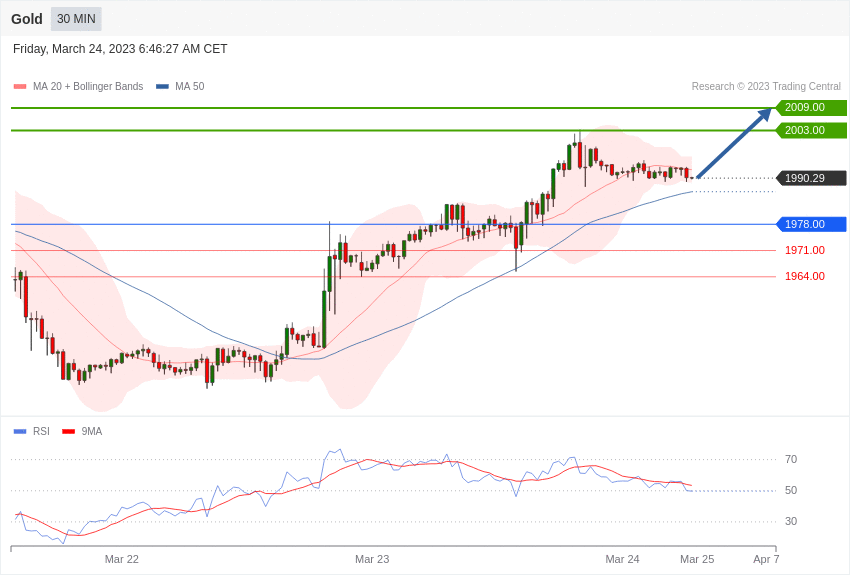Click the RSI 70 axis label

click(x=791, y=459)
